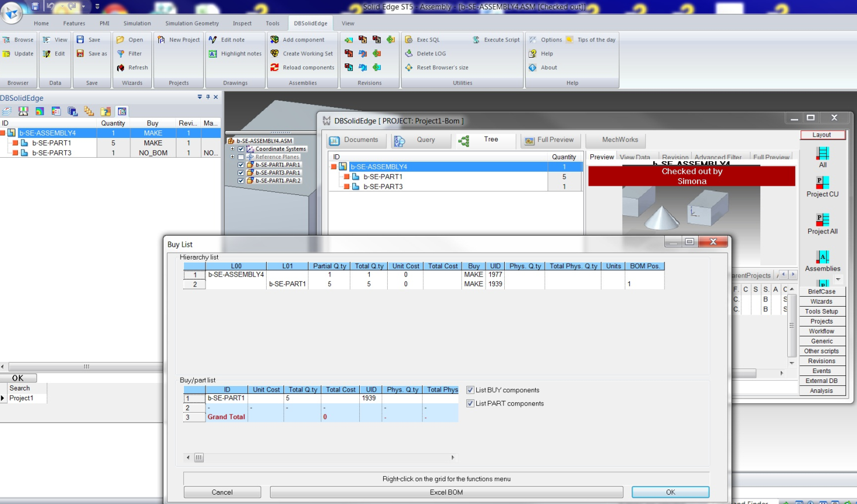This screenshot has width=857, height=504.
Task: Select b-SE-PART3 row in DBSolidEdge panel
Action: (x=110, y=153)
